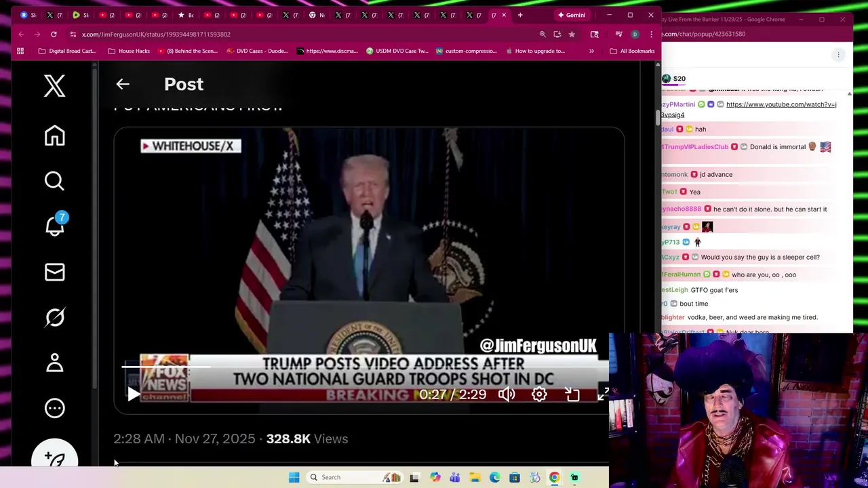This screenshot has height=488, width=868.
Task: Open Messages envelope icon
Action: [55, 272]
